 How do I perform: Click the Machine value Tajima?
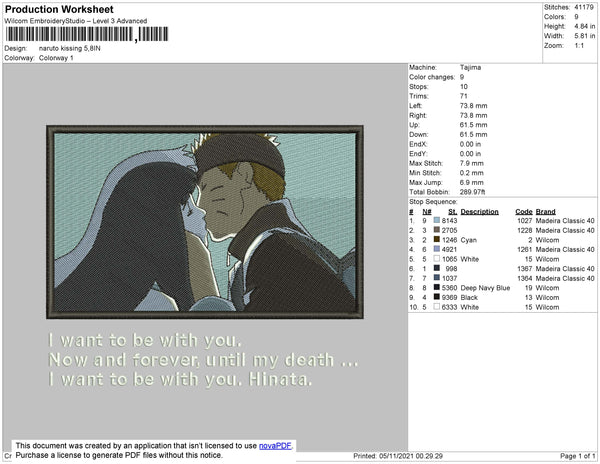(x=470, y=67)
